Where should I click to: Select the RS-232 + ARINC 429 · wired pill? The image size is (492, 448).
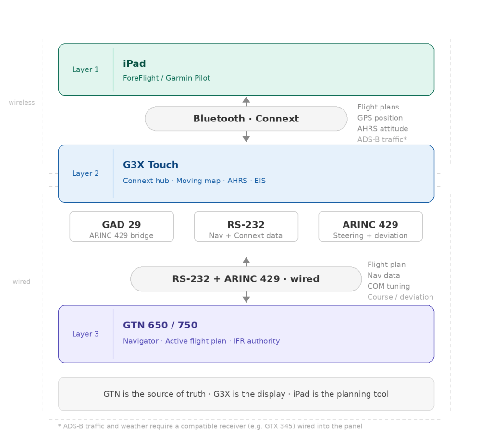click(x=246, y=279)
